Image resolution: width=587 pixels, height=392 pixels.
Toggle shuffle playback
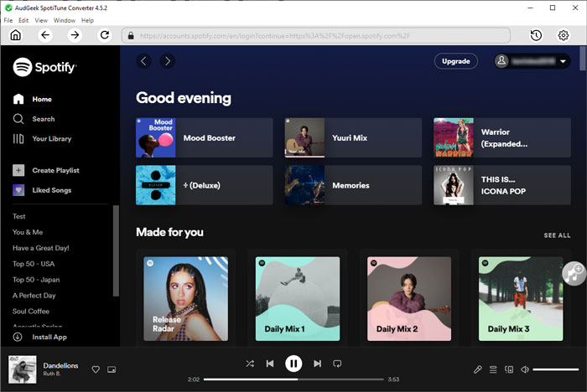tap(250, 364)
